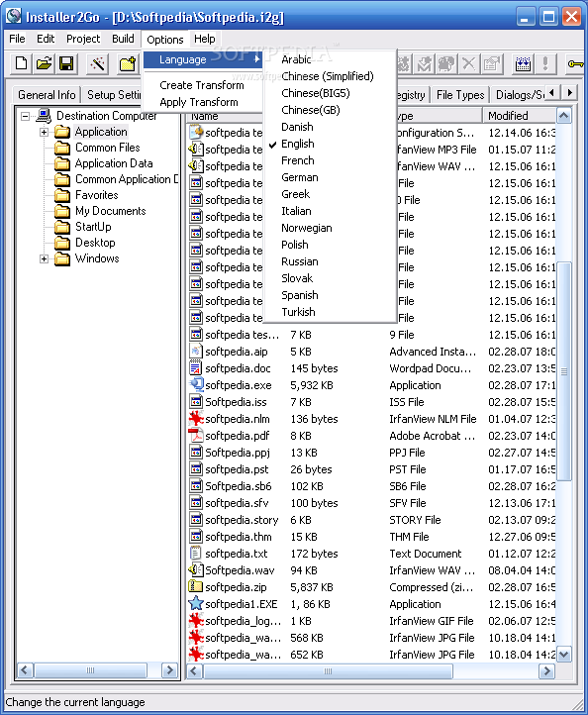
Task: Click the exclamation mark toolbar icon
Action: 545,63
